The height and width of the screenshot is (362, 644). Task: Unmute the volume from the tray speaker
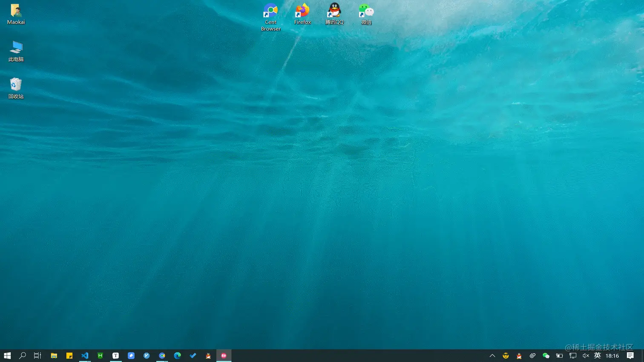point(586,356)
